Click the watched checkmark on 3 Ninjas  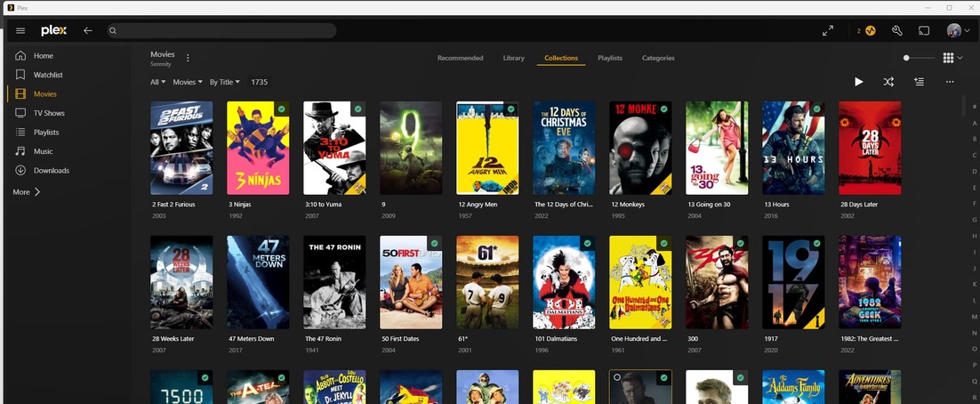point(281,109)
